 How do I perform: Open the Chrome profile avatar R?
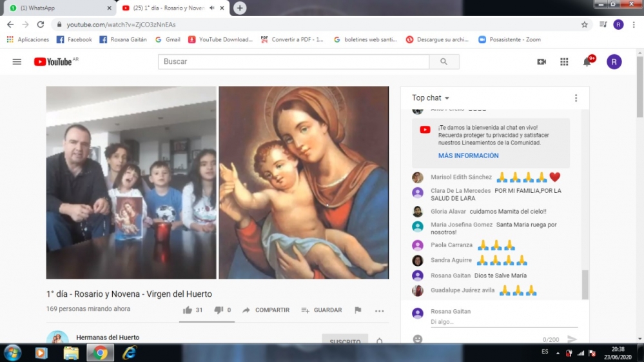point(618,25)
